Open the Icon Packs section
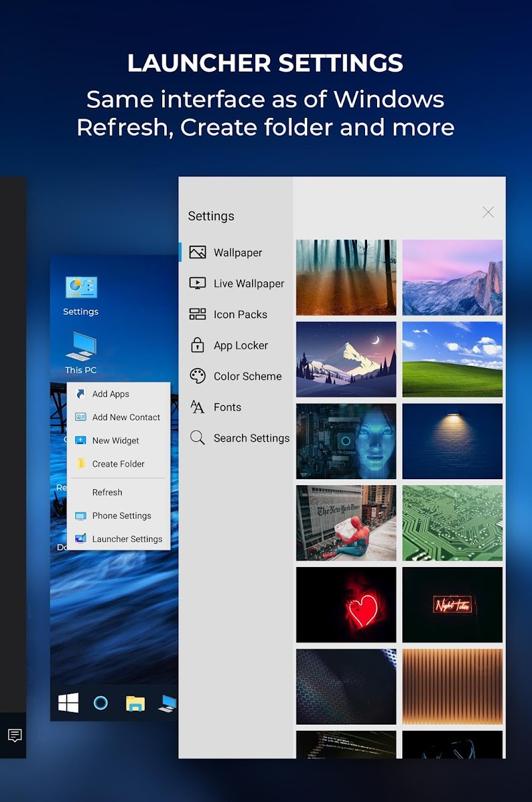 (x=239, y=315)
